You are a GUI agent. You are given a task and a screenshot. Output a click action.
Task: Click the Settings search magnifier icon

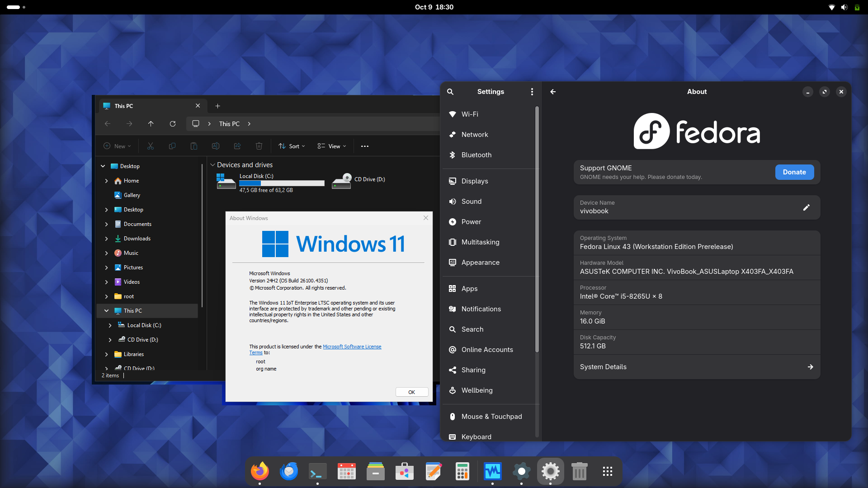coord(450,92)
